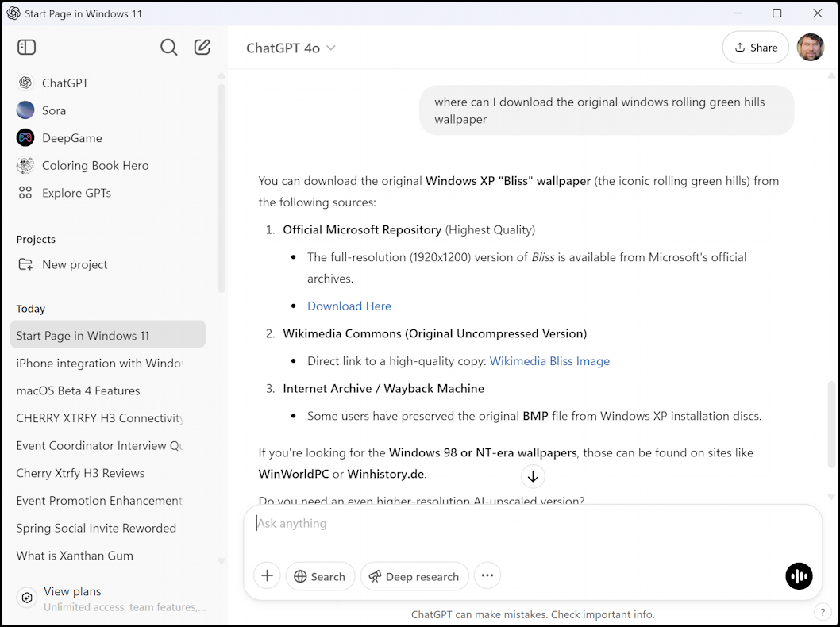Create a New project folder icon
This screenshot has width=840, height=627.
coord(25,264)
